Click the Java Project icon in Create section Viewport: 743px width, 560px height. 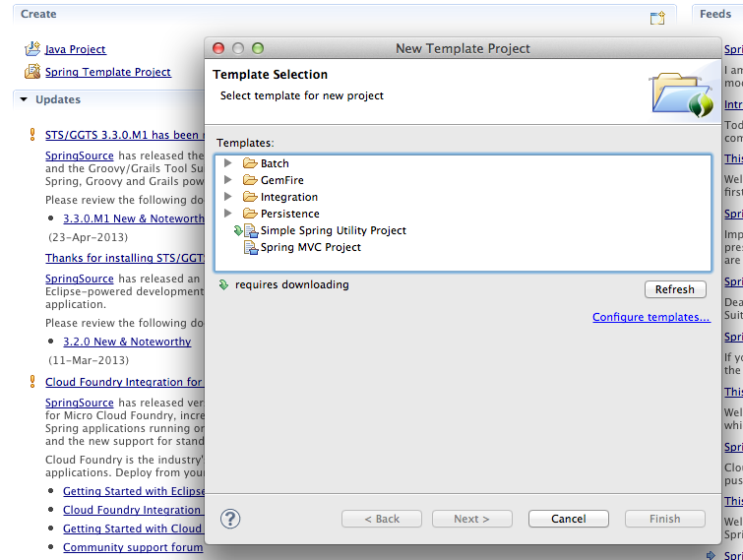[x=32, y=48]
